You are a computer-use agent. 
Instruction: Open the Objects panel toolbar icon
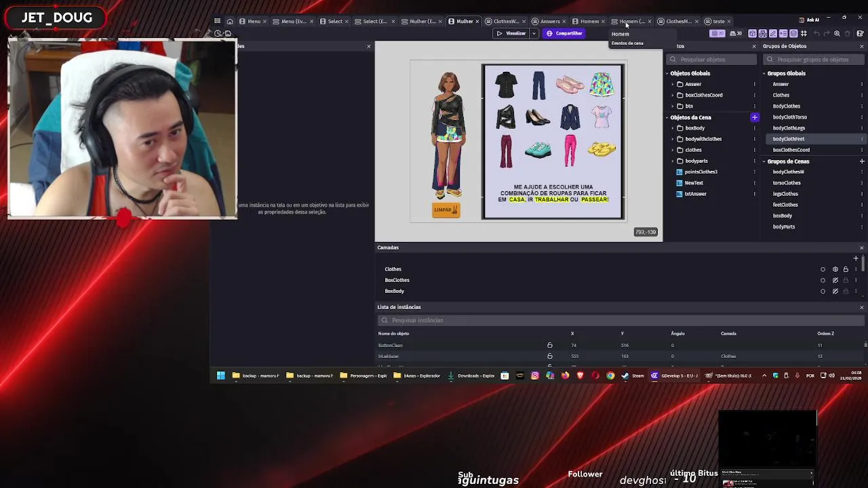753,33
